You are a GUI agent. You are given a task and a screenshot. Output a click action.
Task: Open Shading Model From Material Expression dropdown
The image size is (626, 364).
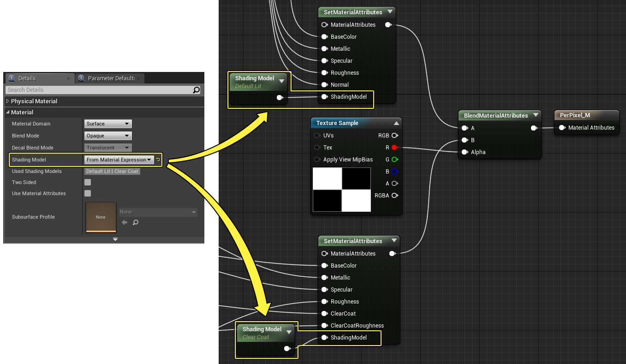[119, 160]
